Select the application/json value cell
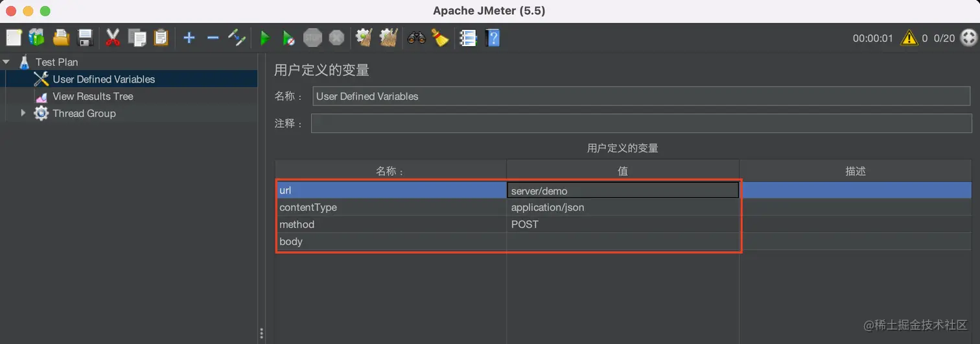980x344 pixels. (x=623, y=208)
